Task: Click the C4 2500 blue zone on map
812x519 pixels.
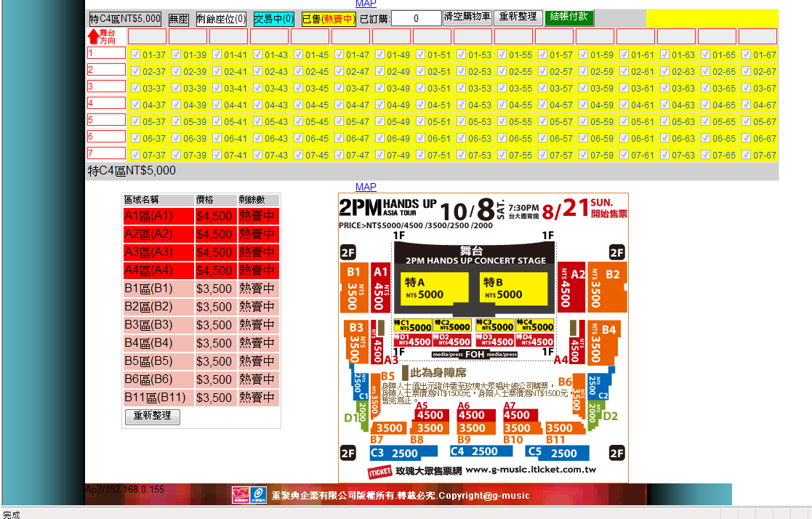Action: (x=481, y=451)
